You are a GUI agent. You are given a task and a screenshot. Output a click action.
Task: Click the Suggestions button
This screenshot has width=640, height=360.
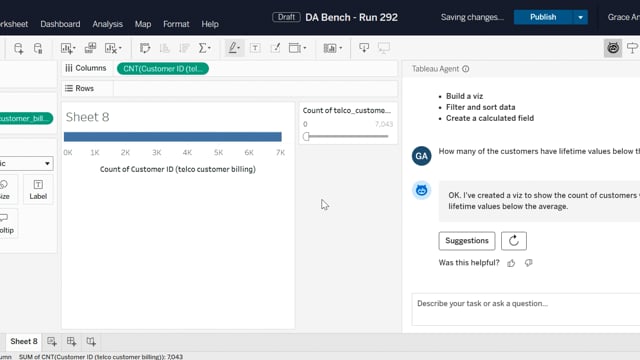[467, 241]
